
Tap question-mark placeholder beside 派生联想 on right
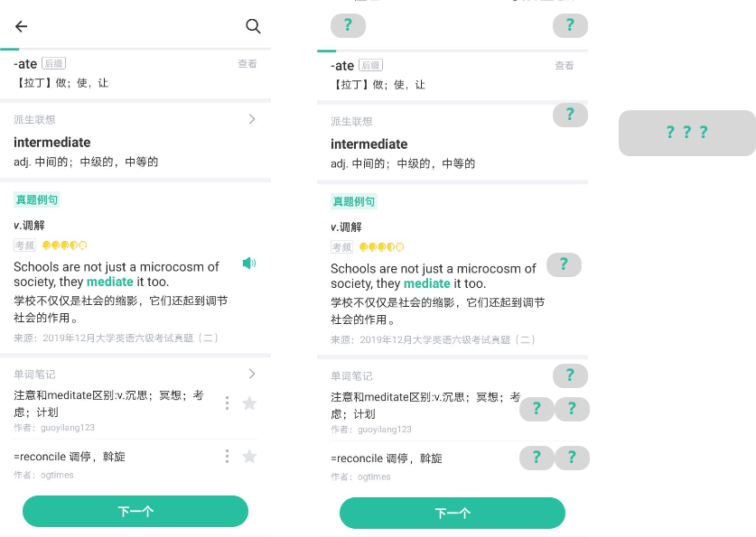(x=570, y=115)
